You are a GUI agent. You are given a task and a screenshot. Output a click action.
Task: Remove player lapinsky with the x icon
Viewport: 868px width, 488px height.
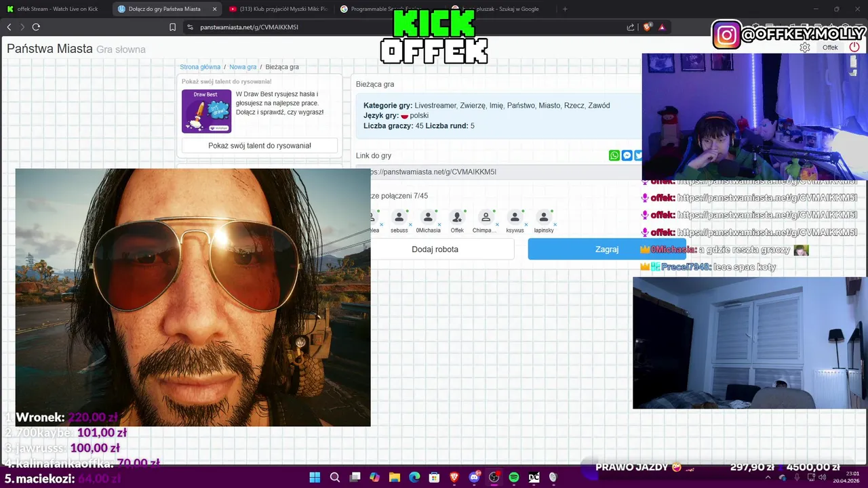coord(555,224)
